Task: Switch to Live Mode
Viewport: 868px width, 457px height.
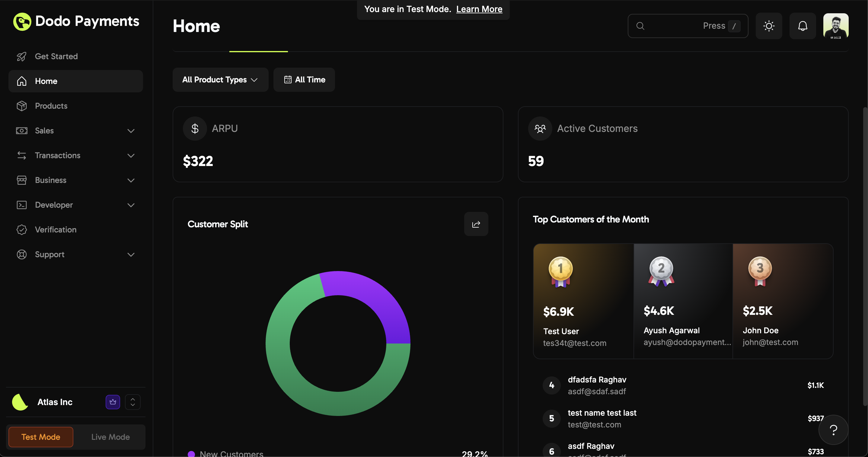Action: 110,437
